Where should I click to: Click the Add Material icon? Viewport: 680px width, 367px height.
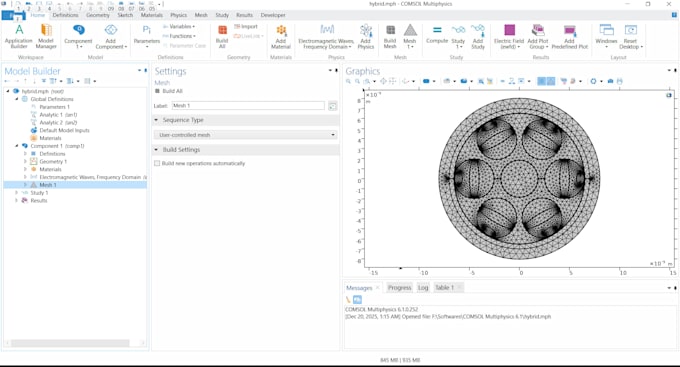pyautogui.click(x=281, y=30)
